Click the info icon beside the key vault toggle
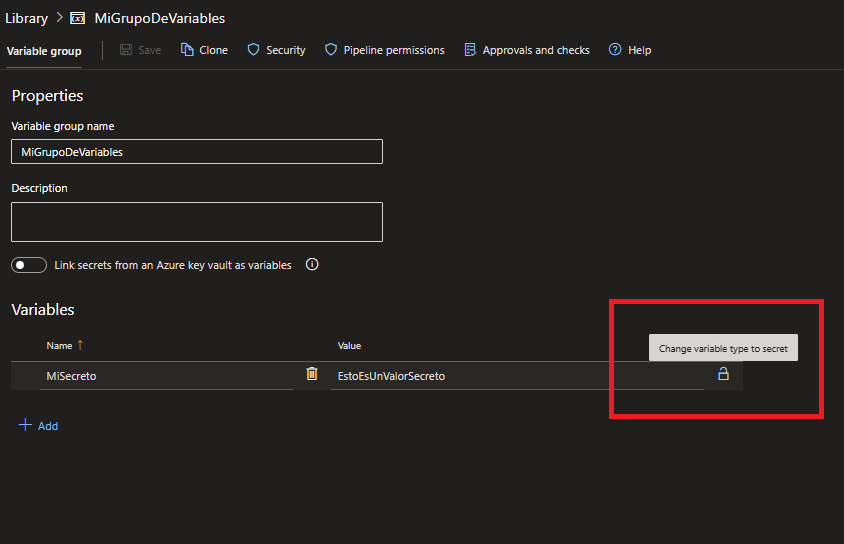Screen dimensions: 844x544 pyautogui.click(x=312, y=265)
